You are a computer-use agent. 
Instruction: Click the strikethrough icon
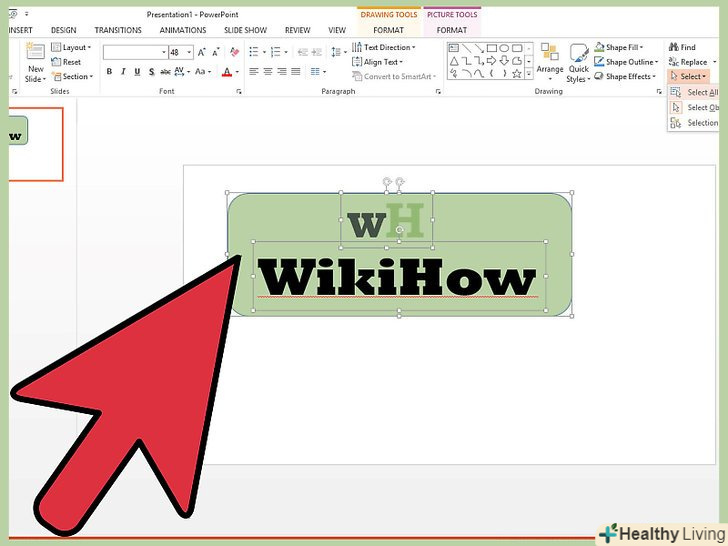[166, 72]
